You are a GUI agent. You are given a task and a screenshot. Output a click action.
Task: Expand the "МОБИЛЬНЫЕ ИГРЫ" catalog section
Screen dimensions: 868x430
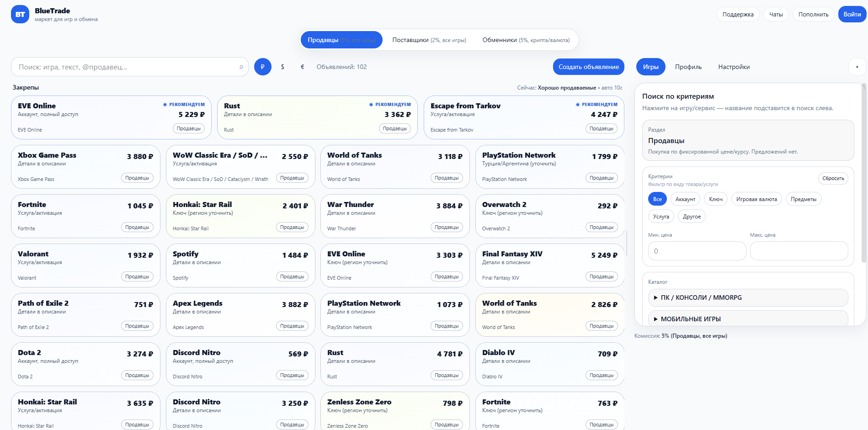click(x=748, y=319)
